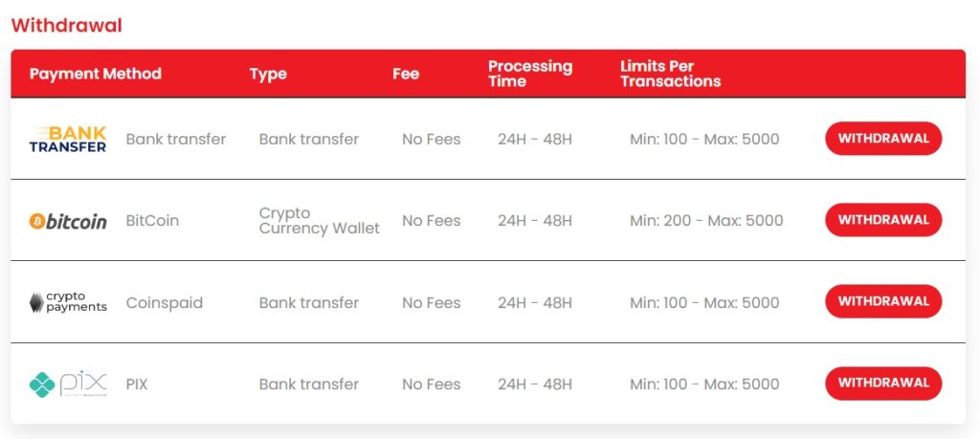Click the Type column header

tap(268, 74)
